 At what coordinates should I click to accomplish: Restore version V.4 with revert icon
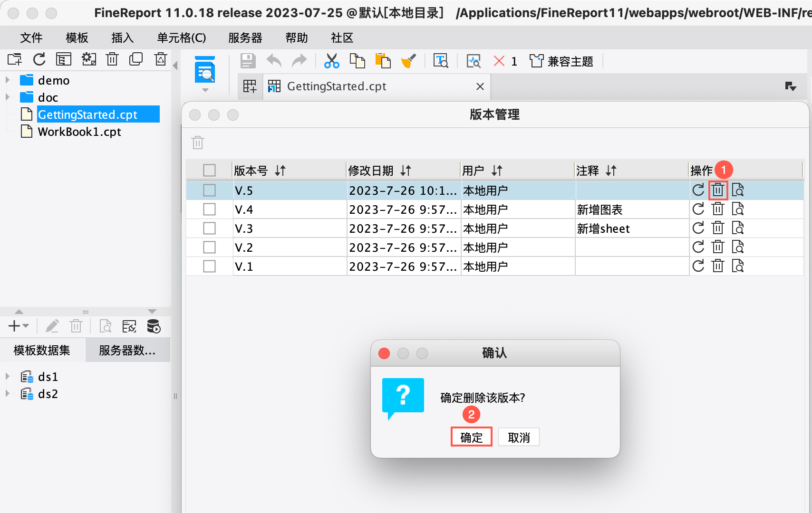pos(698,209)
